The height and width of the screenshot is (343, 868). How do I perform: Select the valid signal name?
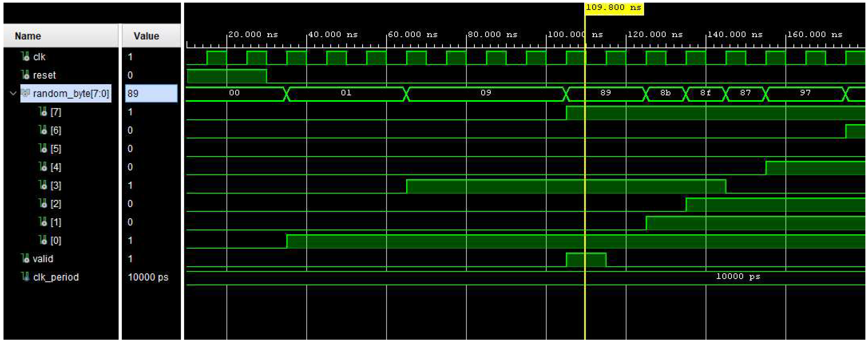coord(43,258)
